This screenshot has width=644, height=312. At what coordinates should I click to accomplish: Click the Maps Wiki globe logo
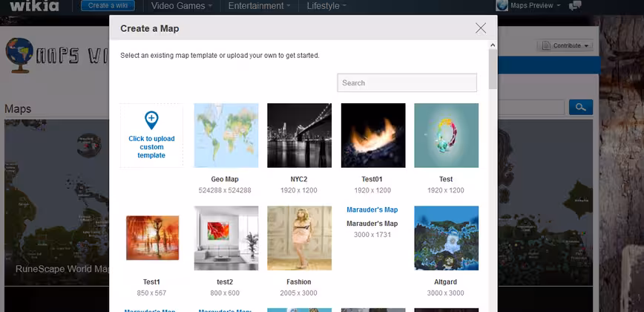click(19, 56)
